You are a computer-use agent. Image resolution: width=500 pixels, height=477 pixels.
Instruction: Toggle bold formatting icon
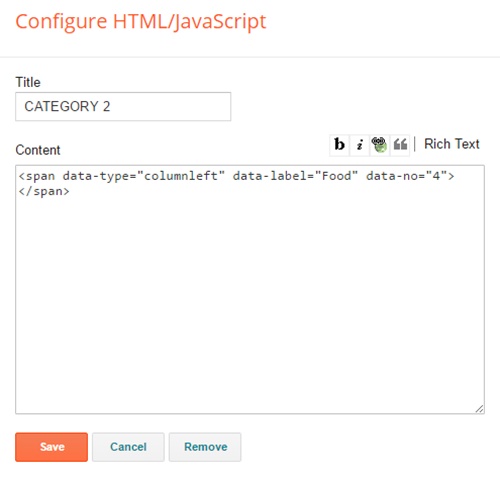coord(339,145)
